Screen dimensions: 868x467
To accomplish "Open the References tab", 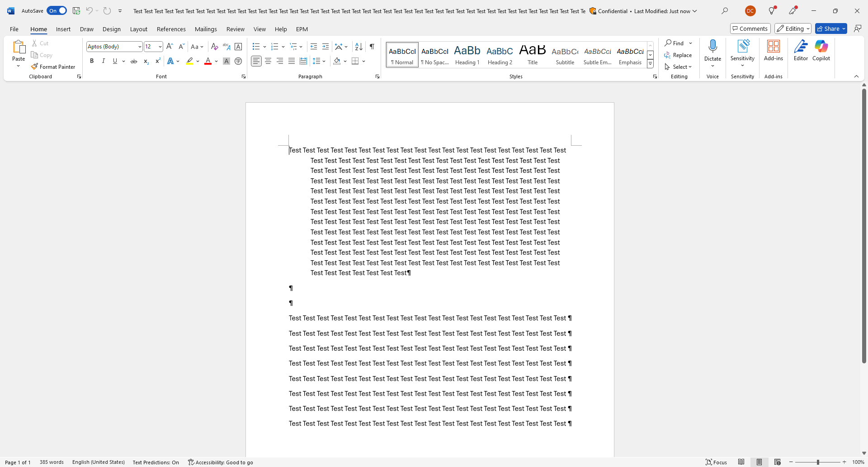I will 171,29.
